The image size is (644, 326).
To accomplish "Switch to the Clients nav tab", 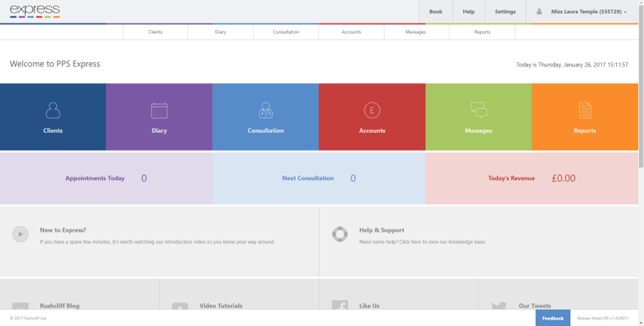I will click(x=155, y=32).
